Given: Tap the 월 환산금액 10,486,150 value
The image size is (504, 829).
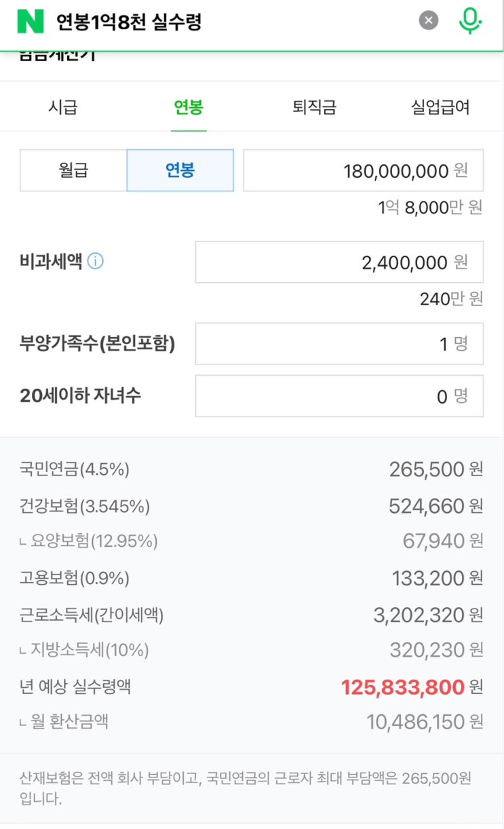Looking at the screenshot, I should [x=415, y=722].
